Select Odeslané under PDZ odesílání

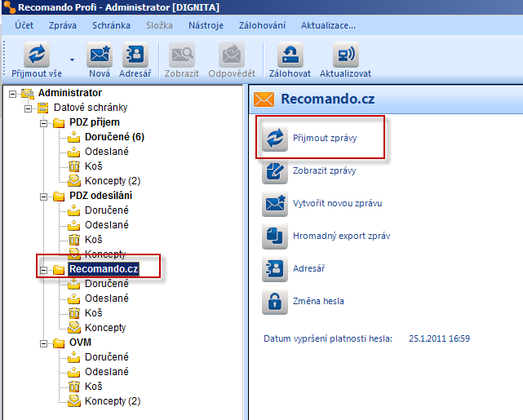tap(107, 224)
